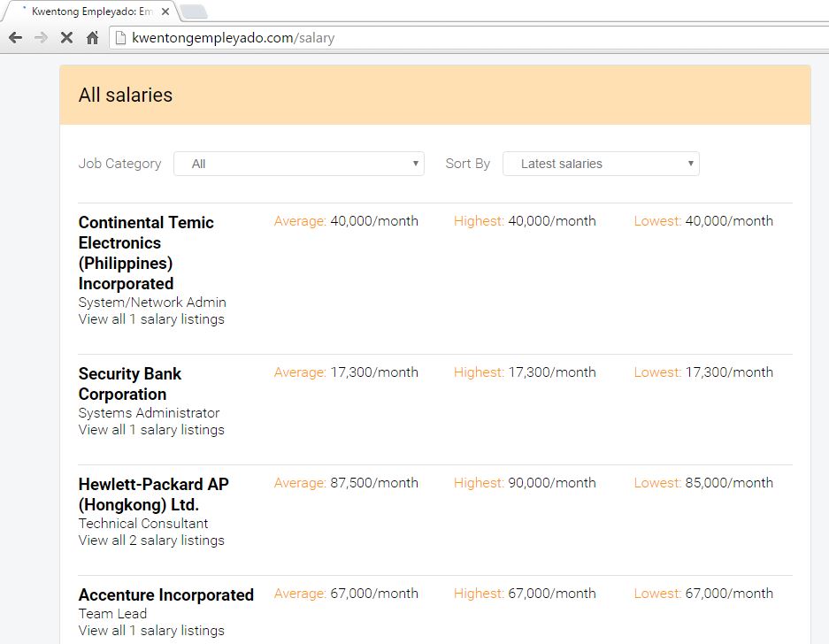The height and width of the screenshot is (644, 829).
Task: Open Continental Temic Electronics company link
Action: pyautogui.click(x=146, y=253)
